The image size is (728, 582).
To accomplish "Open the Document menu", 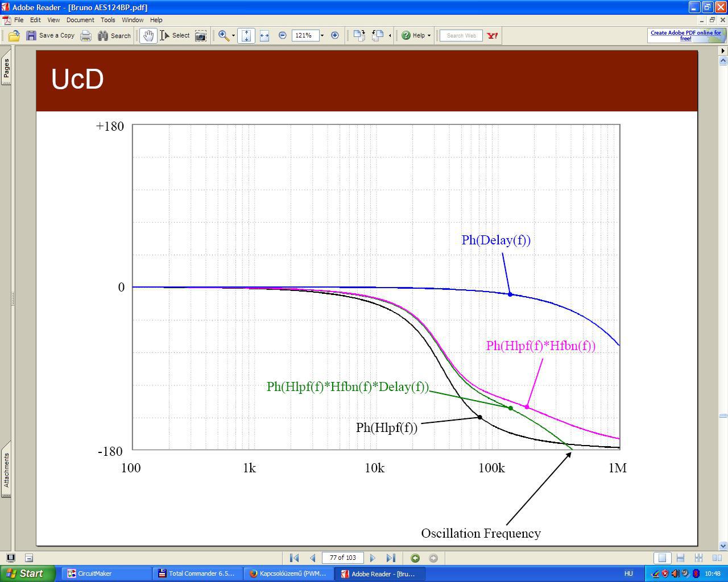I will click(x=80, y=20).
